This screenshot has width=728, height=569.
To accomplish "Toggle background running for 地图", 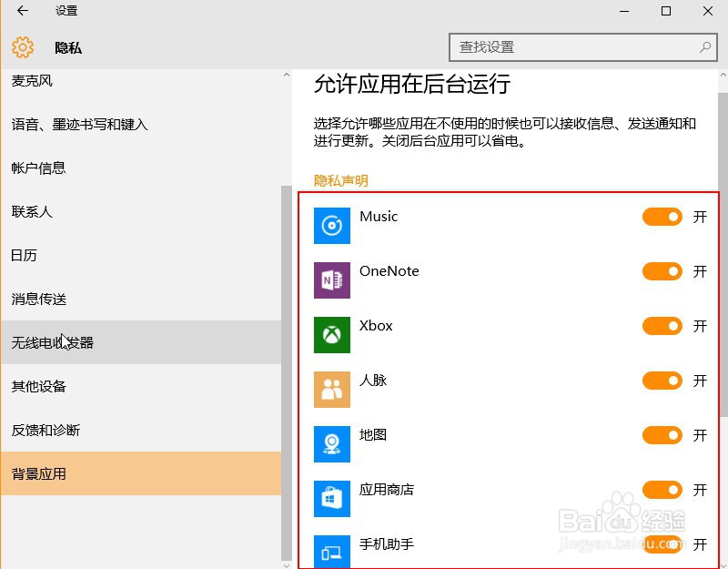I will (662, 435).
